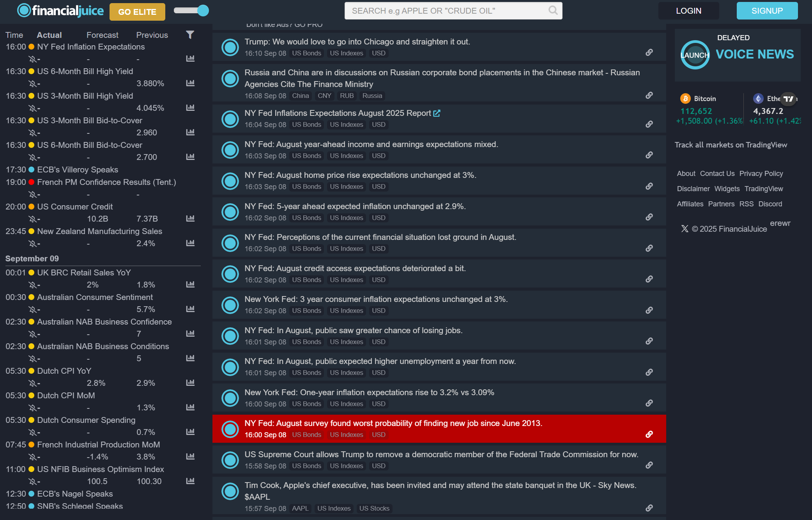Copy the link icon for the Trump Chicago headline
Viewport: 812px width, 520px height.
pos(649,52)
